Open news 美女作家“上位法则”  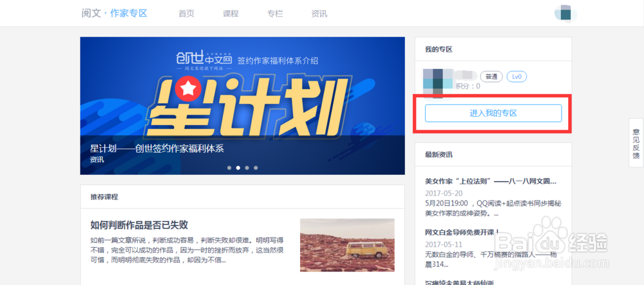point(491,181)
